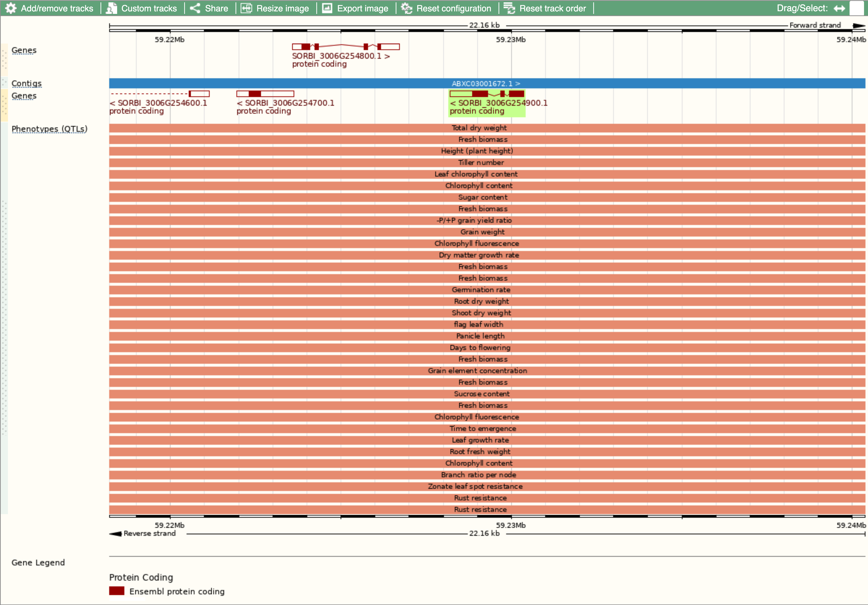Choose Export image
The height and width of the screenshot is (605, 868).
[x=363, y=8]
